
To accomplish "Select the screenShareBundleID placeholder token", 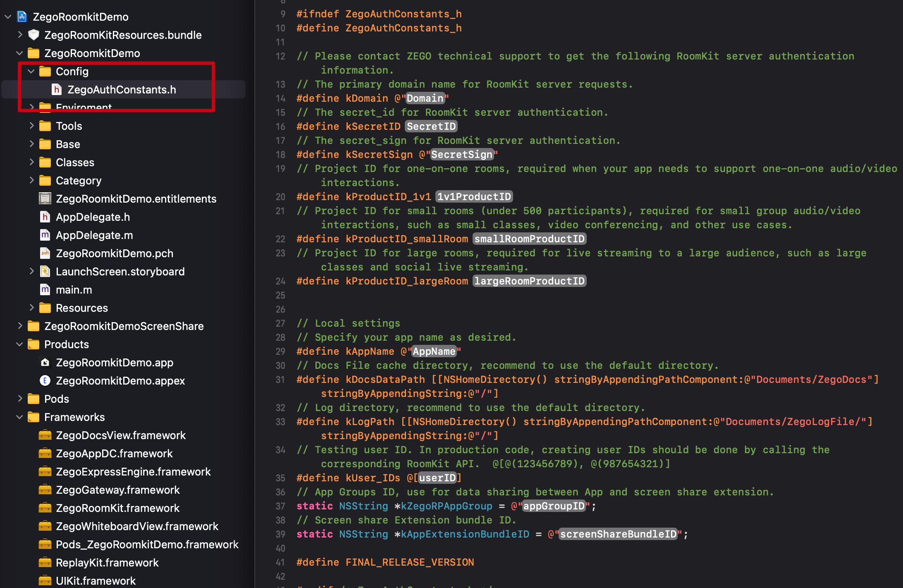I will (x=618, y=534).
